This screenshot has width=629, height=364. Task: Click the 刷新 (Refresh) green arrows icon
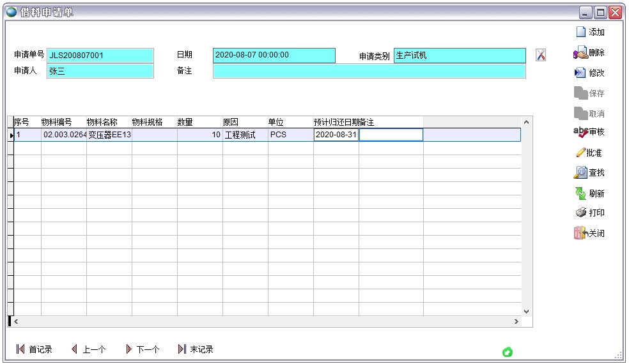click(x=580, y=193)
